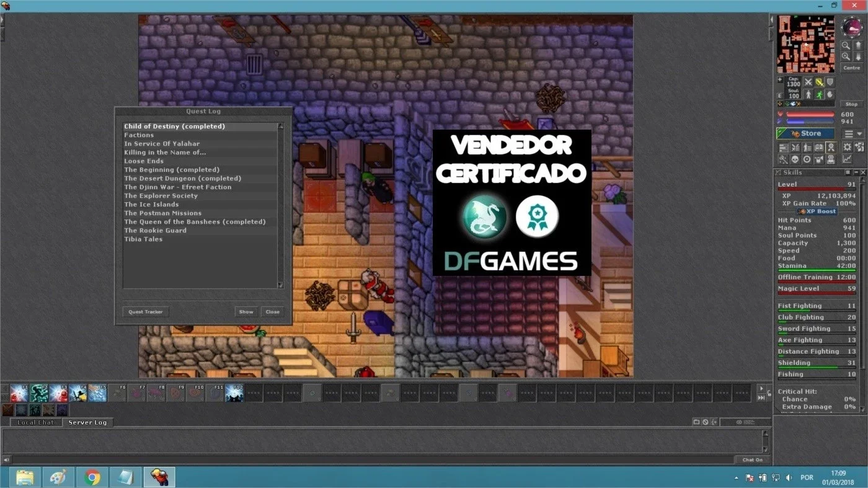Click the XP Boost button
This screenshot has height=488, width=868.
[x=817, y=211]
